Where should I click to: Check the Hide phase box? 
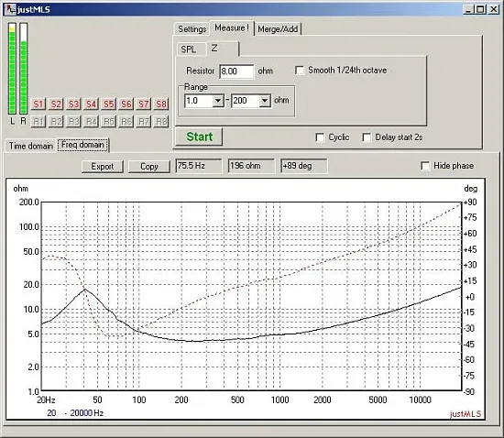coord(425,166)
